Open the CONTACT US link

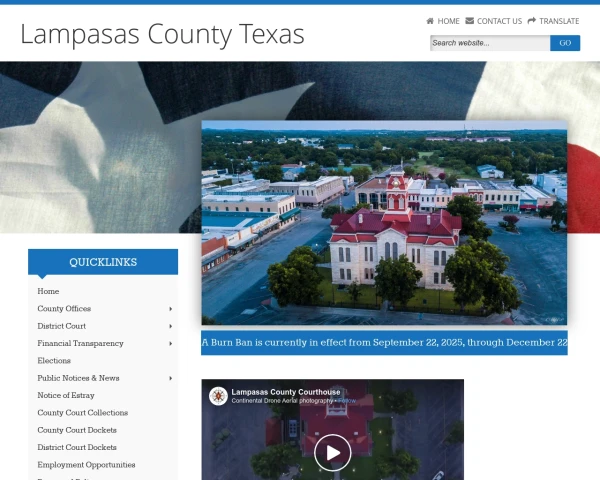click(x=499, y=21)
